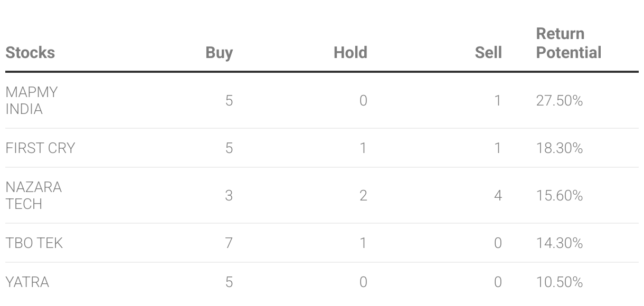Click the Stocks column header
This screenshot has width=644, height=306.
tap(30, 53)
